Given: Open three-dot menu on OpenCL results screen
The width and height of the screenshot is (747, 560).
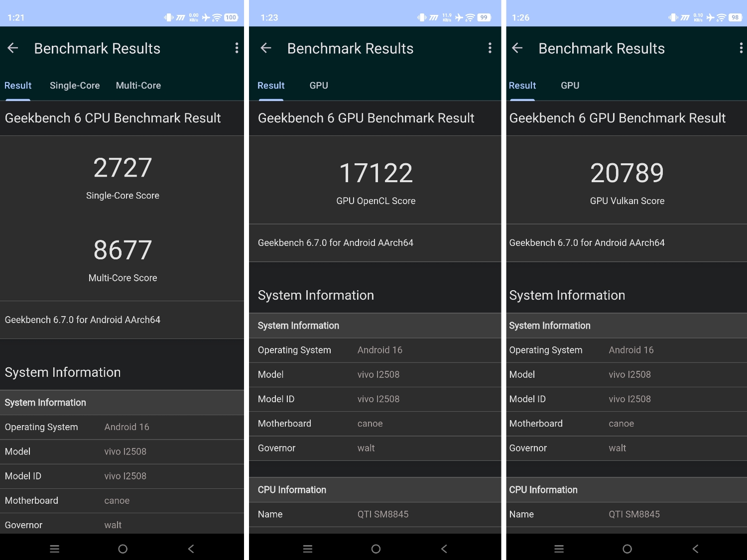Looking at the screenshot, I should pyautogui.click(x=490, y=48).
